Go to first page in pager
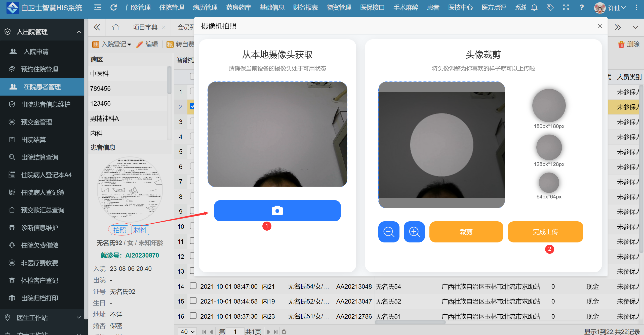Screen dimensions: 644x335 (x=204, y=332)
